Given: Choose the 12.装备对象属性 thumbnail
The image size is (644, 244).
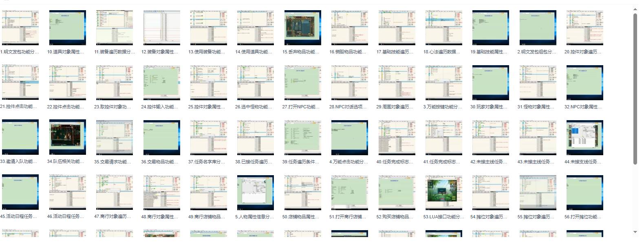Looking at the screenshot, I should coord(161,28).
